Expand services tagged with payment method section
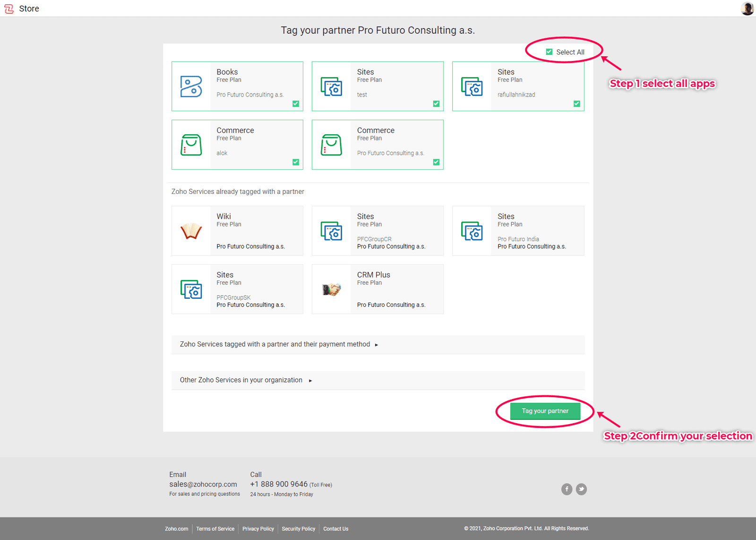 tap(378, 345)
